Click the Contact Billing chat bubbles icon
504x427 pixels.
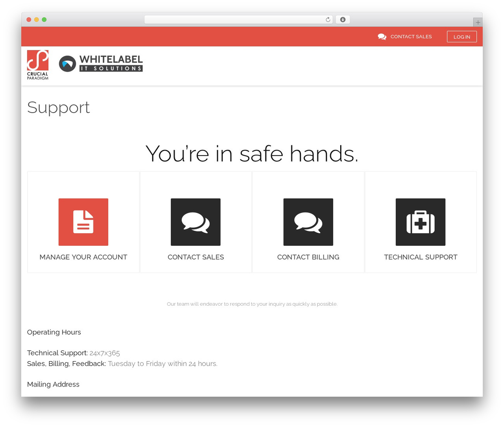click(308, 222)
